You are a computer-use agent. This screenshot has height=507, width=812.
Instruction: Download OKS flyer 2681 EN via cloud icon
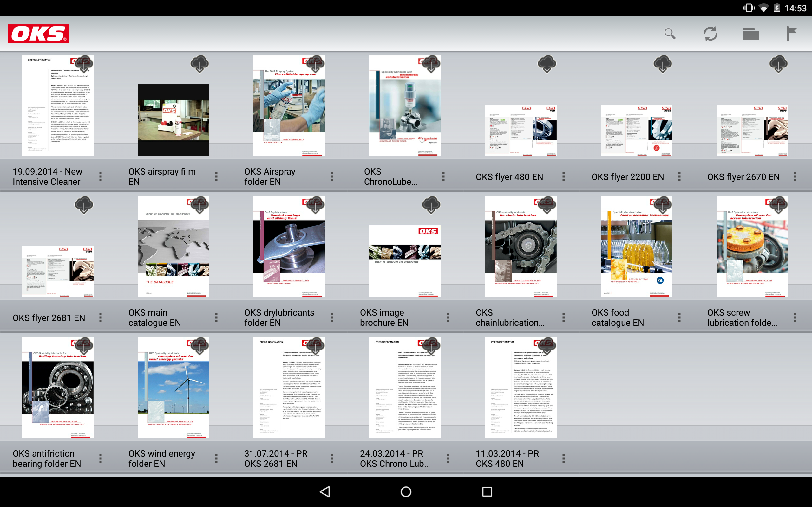[x=84, y=205]
